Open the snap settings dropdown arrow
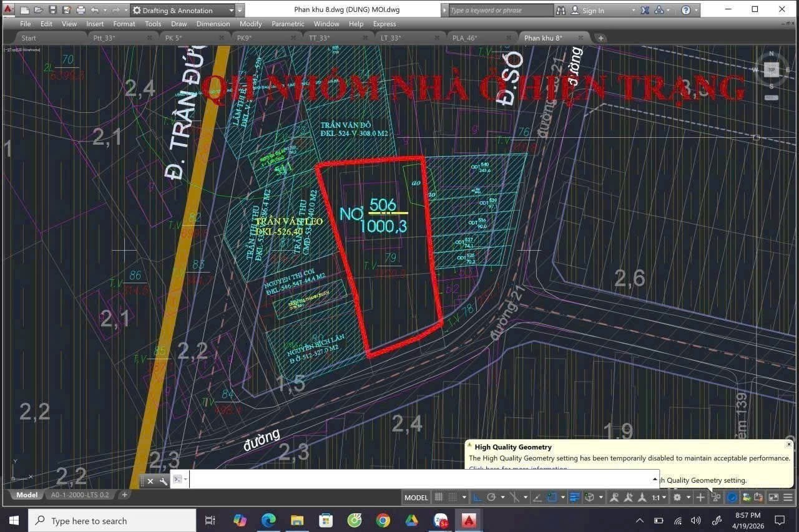Image resolution: width=799 pixels, height=532 pixels. click(464, 497)
